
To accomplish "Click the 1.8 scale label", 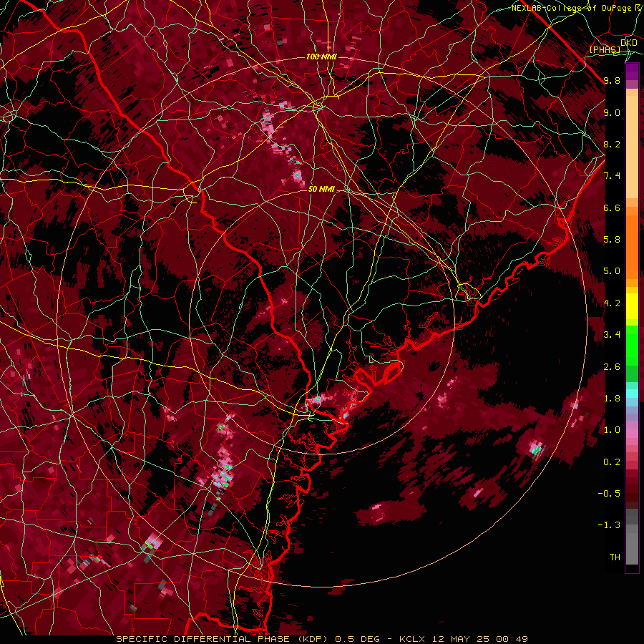I will coord(612,399).
